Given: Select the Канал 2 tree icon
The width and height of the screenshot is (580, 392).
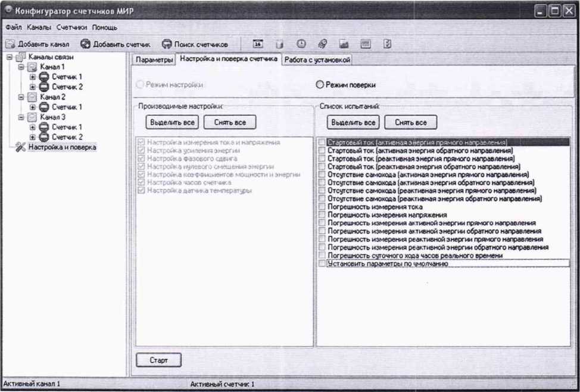Looking at the screenshot, I should pos(33,97).
